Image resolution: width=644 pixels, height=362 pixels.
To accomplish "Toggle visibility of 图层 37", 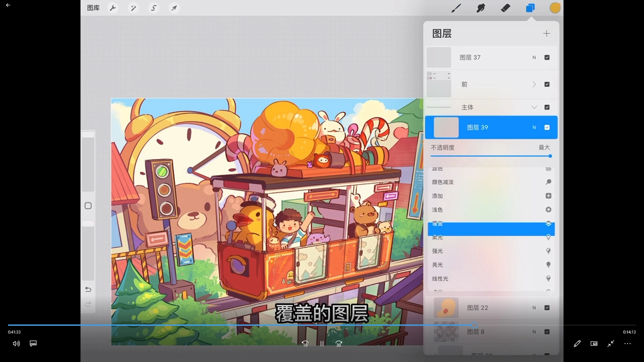I will (547, 57).
